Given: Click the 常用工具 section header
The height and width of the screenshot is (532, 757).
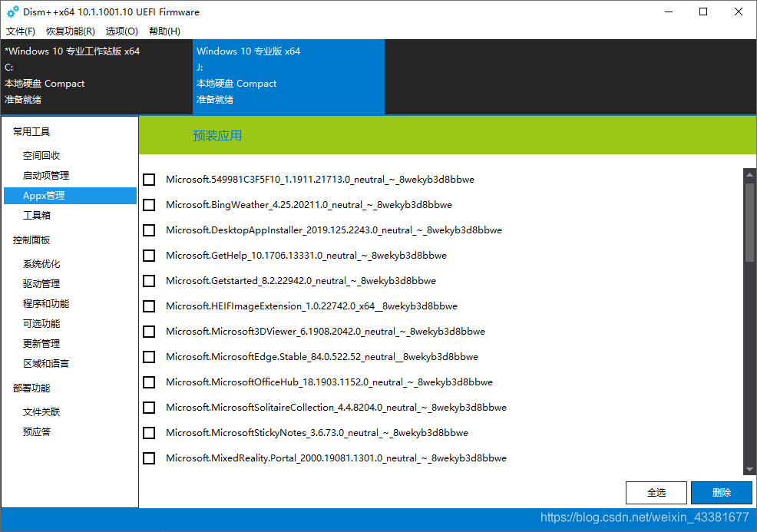Looking at the screenshot, I should tap(31, 132).
